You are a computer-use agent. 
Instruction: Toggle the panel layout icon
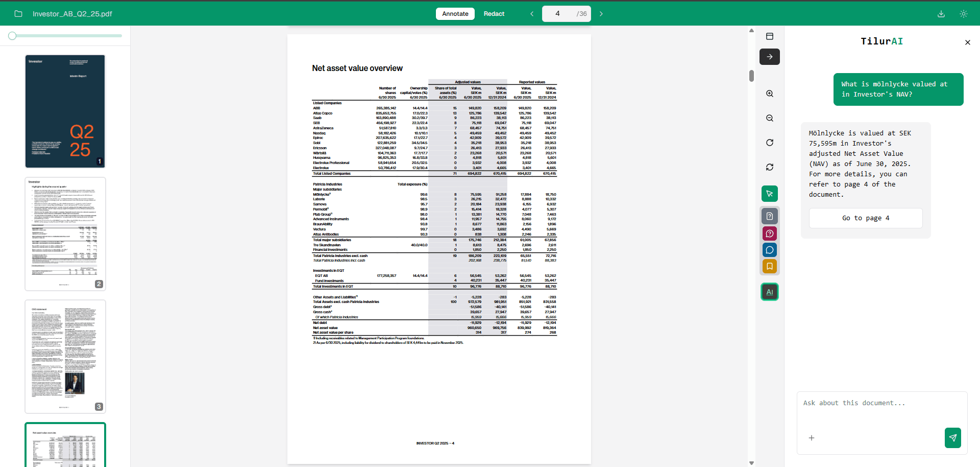coord(770,36)
